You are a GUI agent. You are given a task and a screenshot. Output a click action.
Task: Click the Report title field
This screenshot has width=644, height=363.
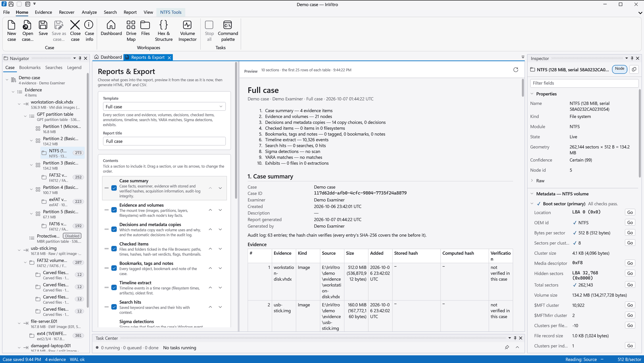(x=164, y=141)
